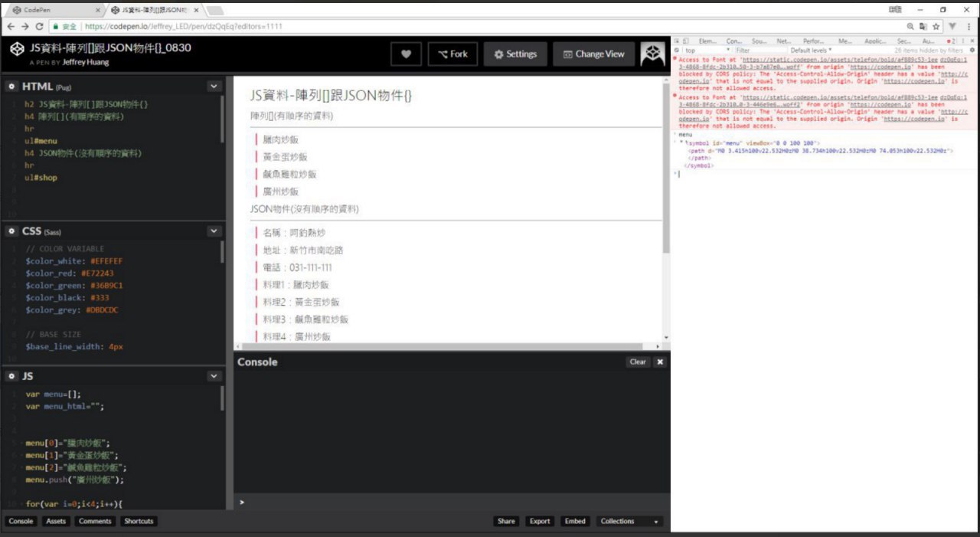Close the DevTools panel
Screen dimensions: 980x537
(x=972, y=41)
